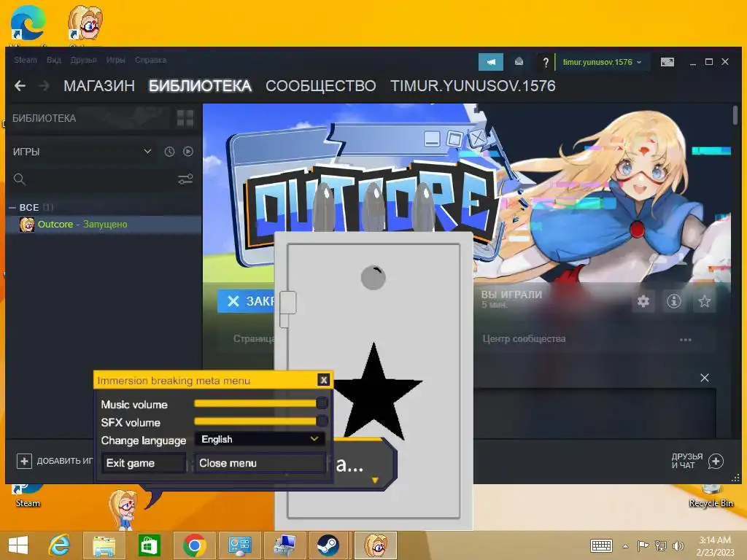Image resolution: width=747 pixels, height=560 pixels.
Task: Open the Страница game page link
Action: 253,338
